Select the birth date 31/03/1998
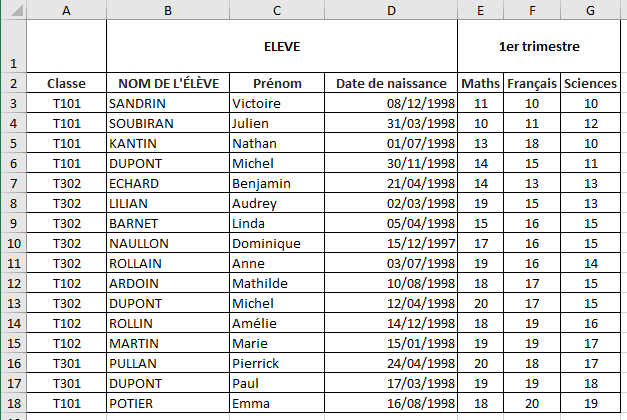 point(391,123)
